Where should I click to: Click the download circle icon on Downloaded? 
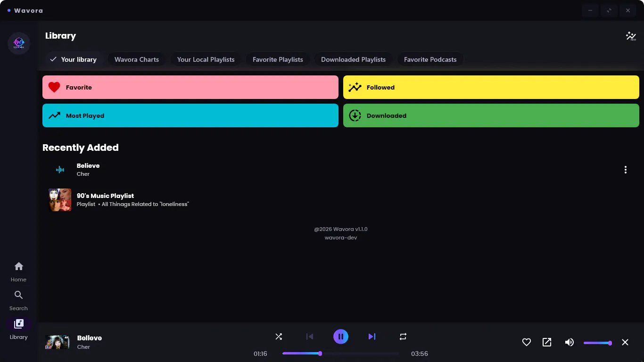point(355,115)
